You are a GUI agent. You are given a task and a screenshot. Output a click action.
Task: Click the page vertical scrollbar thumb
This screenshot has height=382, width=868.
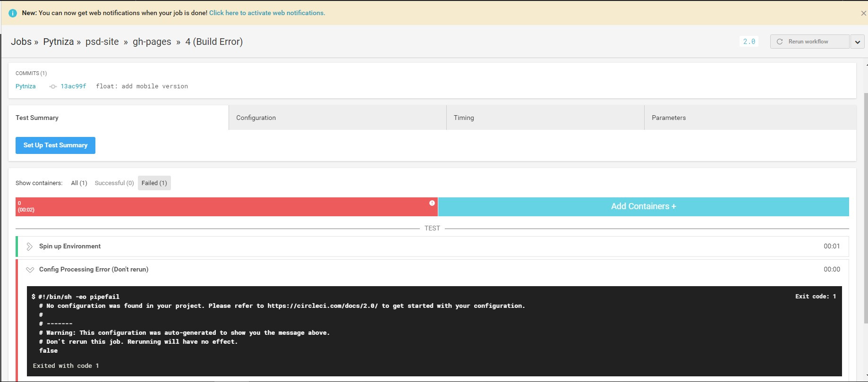click(x=866, y=208)
